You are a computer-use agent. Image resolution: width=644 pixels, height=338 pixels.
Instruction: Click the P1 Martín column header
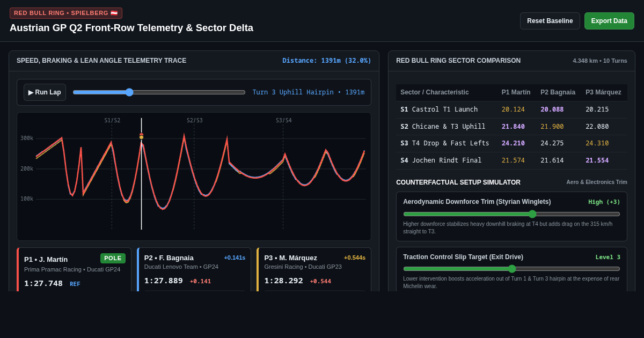click(516, 92)
